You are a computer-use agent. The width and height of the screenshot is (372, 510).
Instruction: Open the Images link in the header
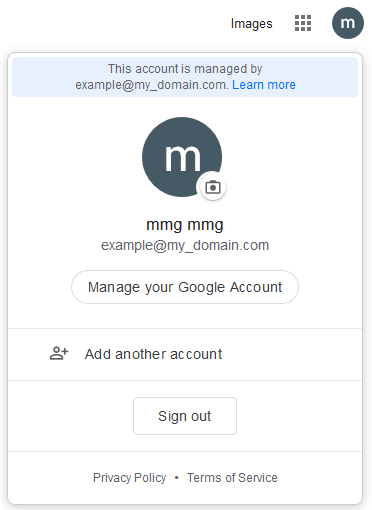point(252,24)
